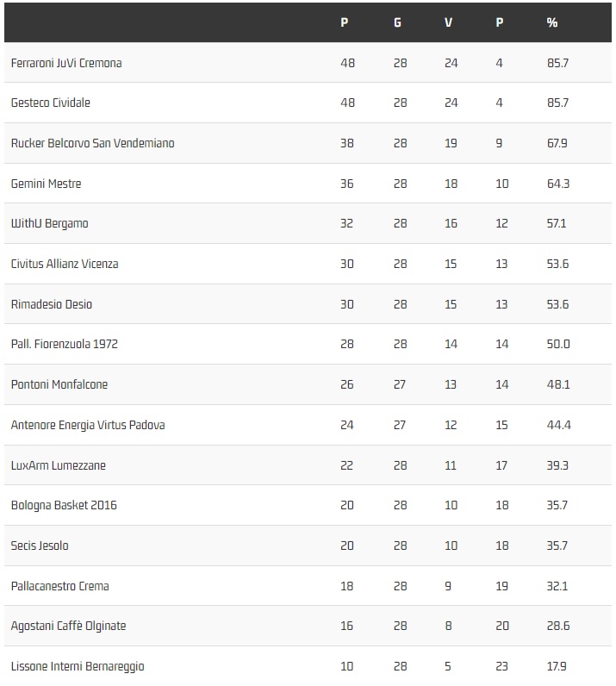Open WithU Bergamo team entry

(x=49, y=223)
